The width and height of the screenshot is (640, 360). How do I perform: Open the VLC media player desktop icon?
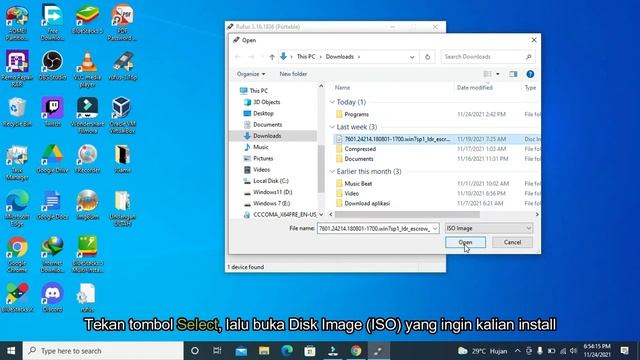87,69
